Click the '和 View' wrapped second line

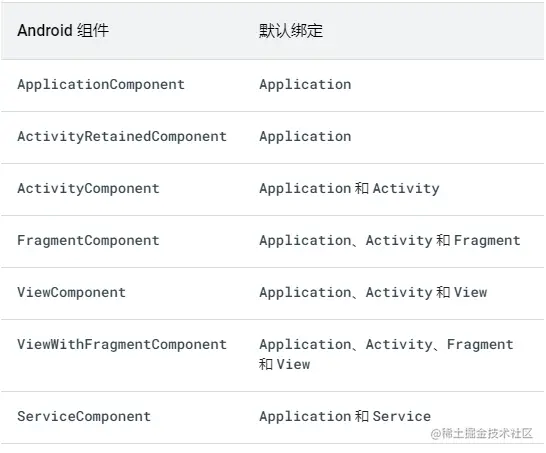tap(284, 365)
